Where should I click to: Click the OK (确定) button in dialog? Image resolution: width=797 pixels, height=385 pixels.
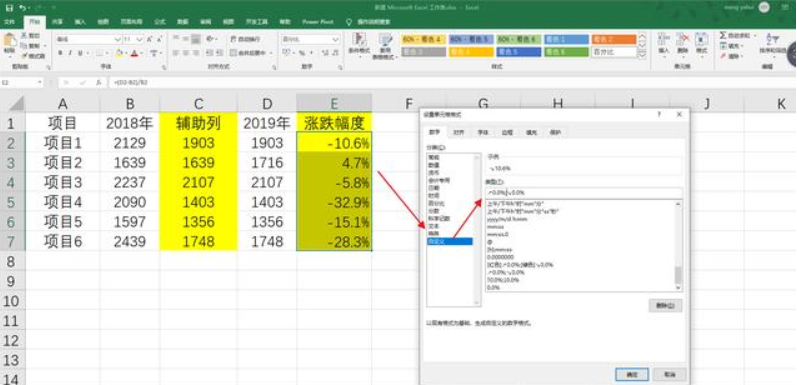point(631,375)
